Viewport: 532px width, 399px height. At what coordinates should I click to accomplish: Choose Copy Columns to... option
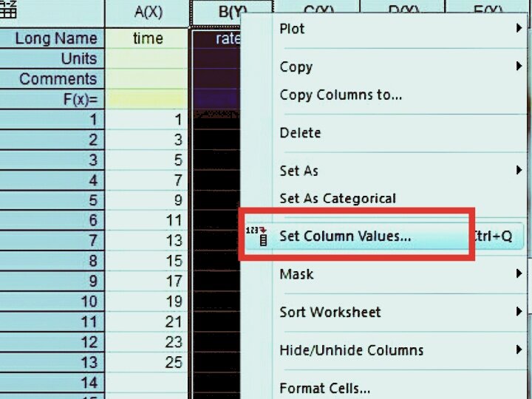pos(341,95)
